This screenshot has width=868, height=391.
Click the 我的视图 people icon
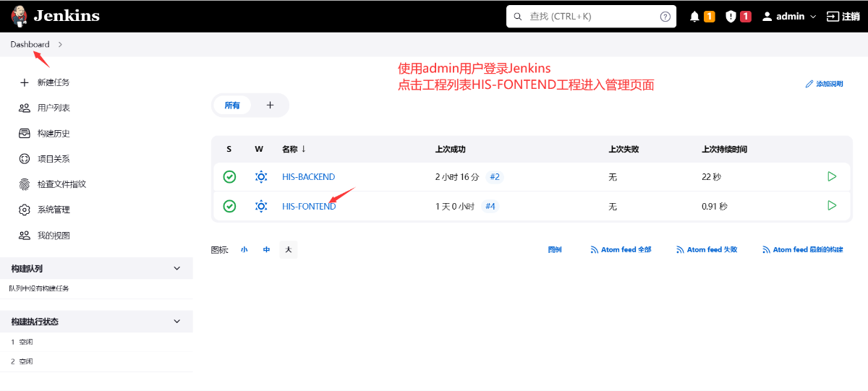24,235
